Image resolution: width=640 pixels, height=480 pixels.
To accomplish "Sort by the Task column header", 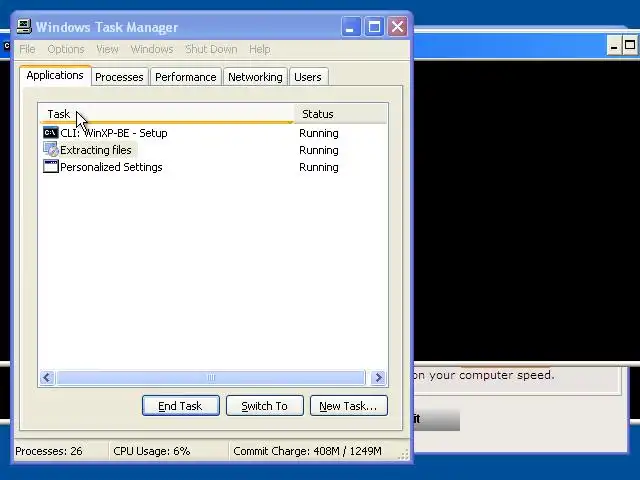I will coord(167,114).
